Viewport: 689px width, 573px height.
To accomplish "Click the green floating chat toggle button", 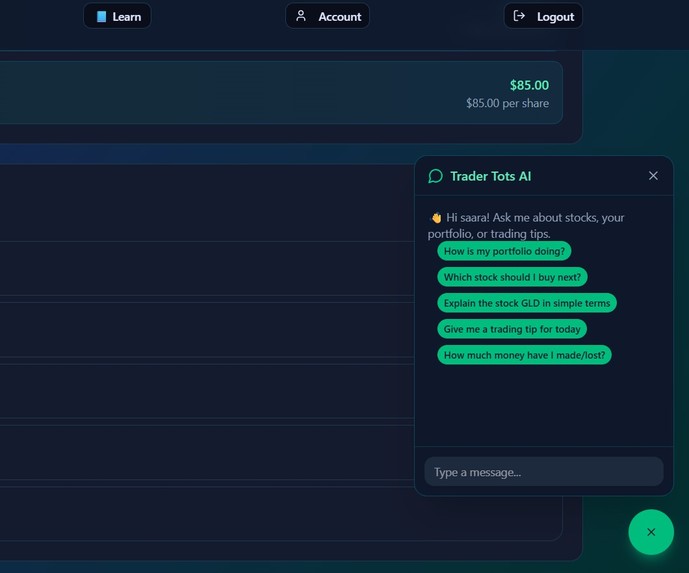I will point(651,532).
